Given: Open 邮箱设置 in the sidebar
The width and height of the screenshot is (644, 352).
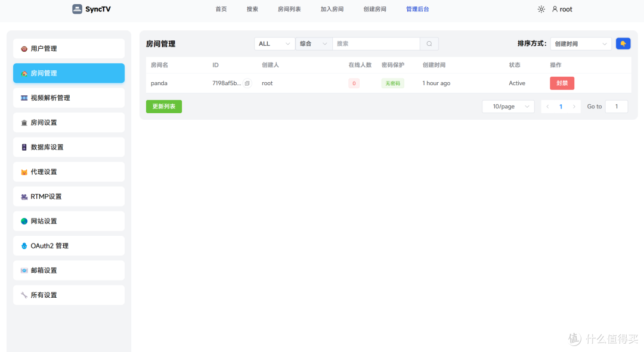Looking at the screenshot, I should (69, 270).
